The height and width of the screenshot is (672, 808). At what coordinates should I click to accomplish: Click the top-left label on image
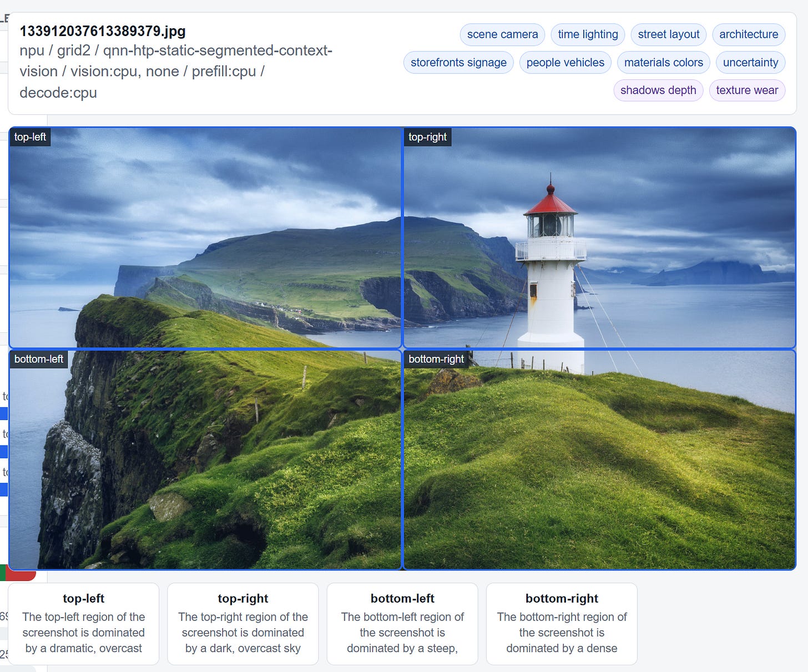coord(30,137)
